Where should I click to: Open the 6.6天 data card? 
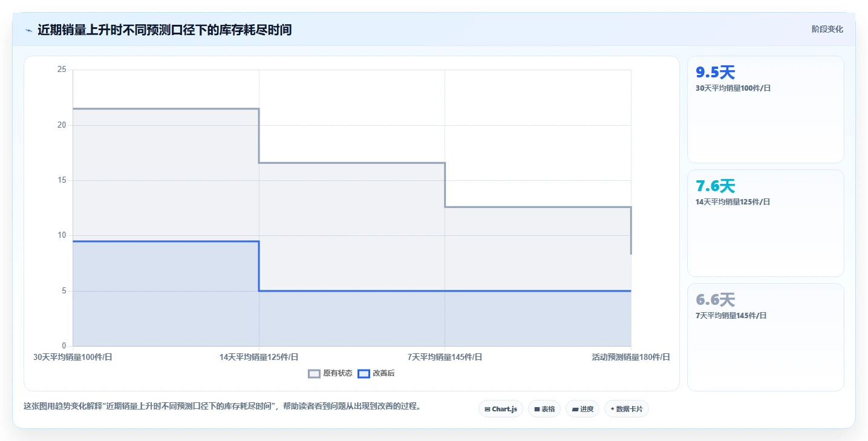[765, 337]
